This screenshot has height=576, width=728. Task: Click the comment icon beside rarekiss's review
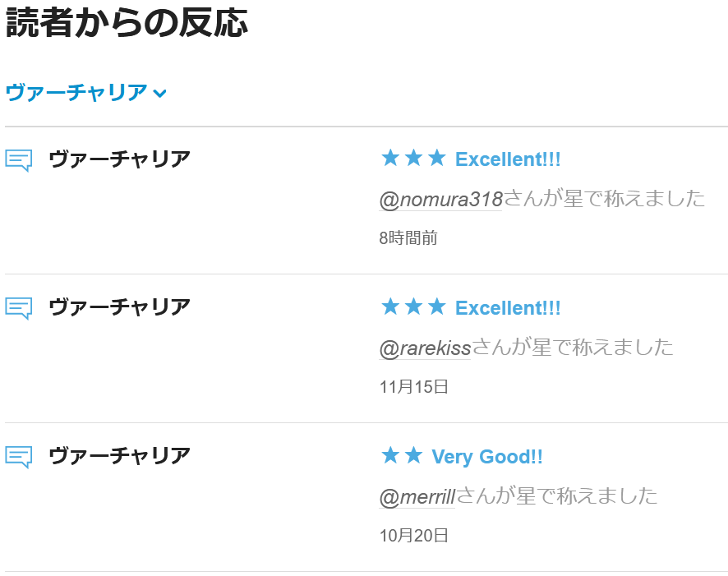(19, 308)
